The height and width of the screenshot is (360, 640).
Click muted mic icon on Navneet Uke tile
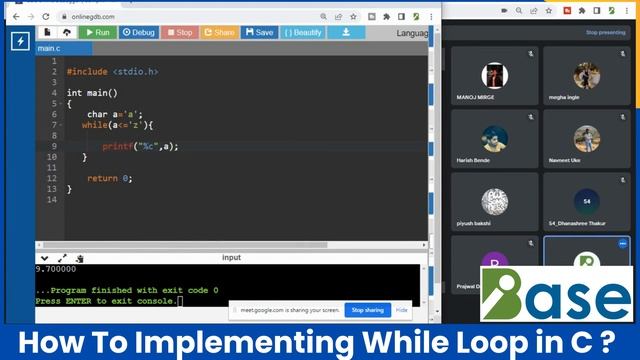[622, 117]
